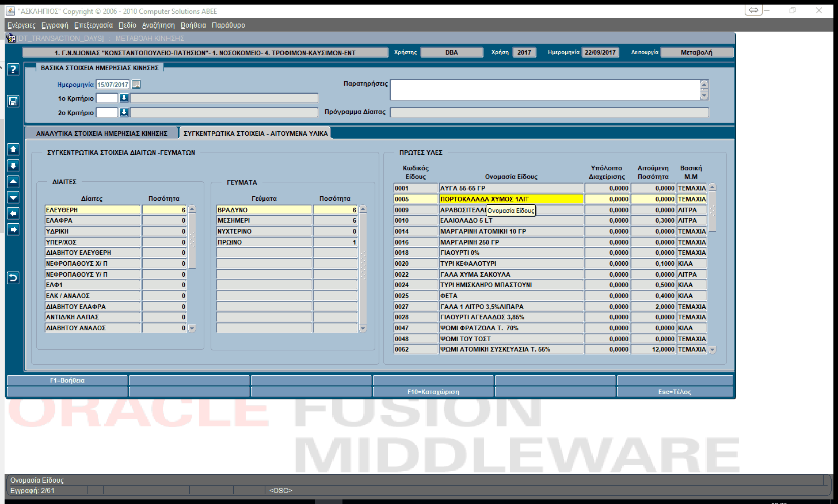The height and width of the screenshot is (504, 838).
Task: Select the ΥΔΡΙΚΗ diet row
Action: point(93,231)
